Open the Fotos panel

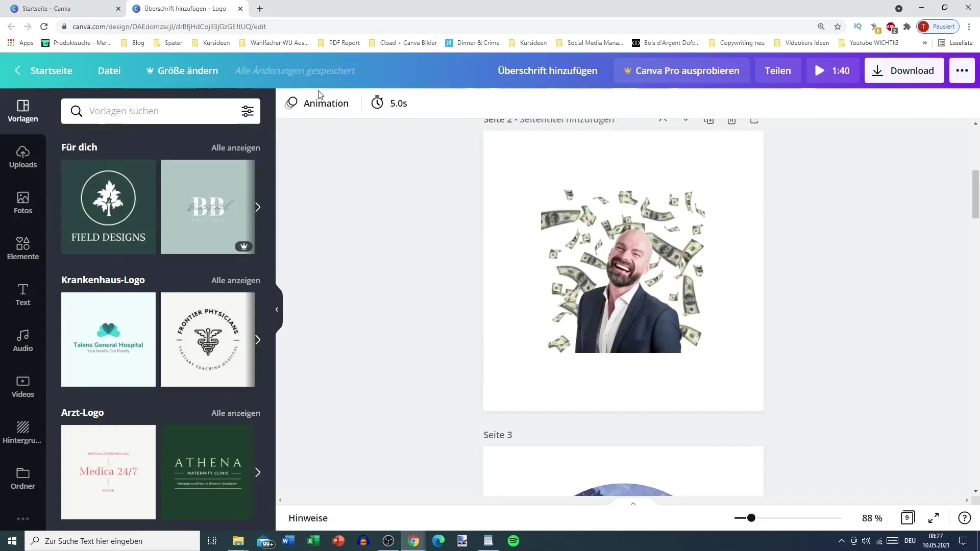click(x=22, y=202)
